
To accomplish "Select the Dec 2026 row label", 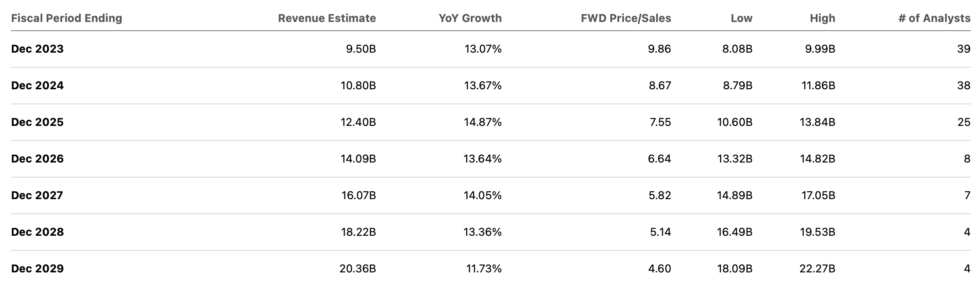I will tap(37, 159).
